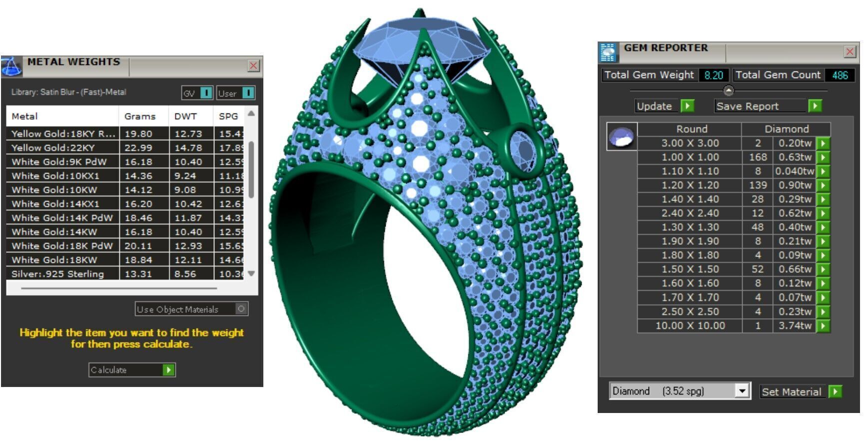This screenshot has height=445, width=868.
Task: Click green arrow on 1.10 X 1.10 row
Action: tap(823, 171)
